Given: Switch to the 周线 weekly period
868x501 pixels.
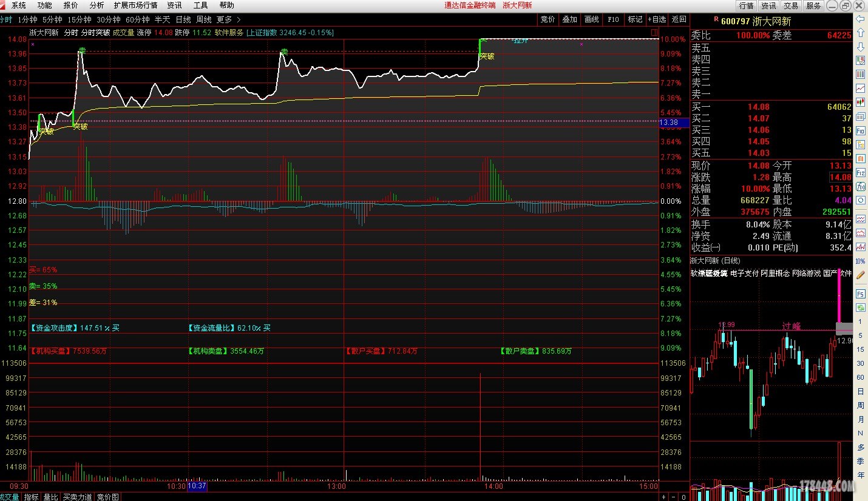Looking at the screenshot, I should point(203,19).
